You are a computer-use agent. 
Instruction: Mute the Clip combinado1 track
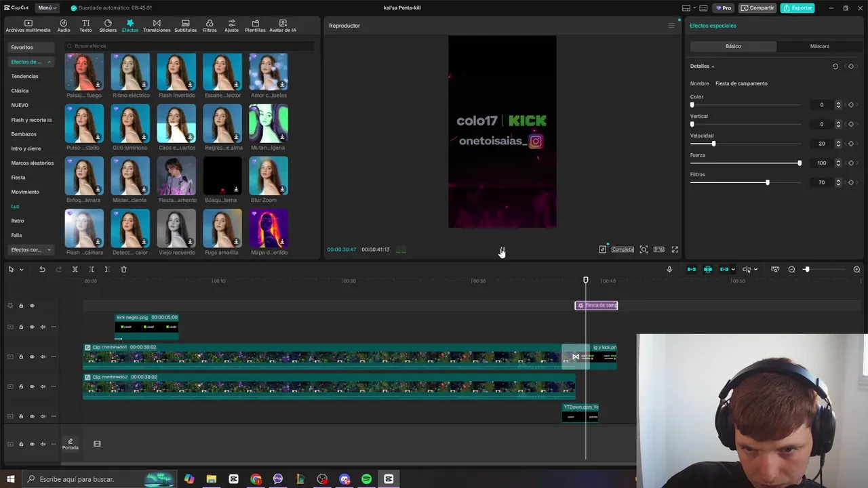[43, 357]
